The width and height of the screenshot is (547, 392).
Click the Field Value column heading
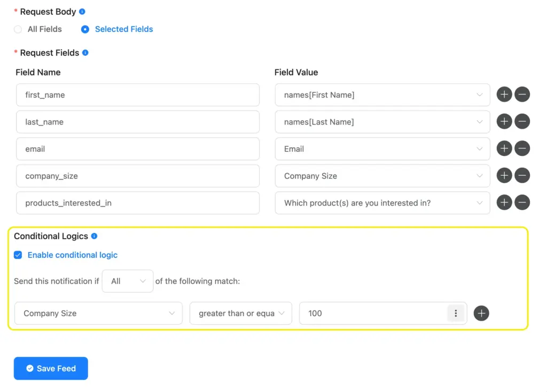(296, 72)
